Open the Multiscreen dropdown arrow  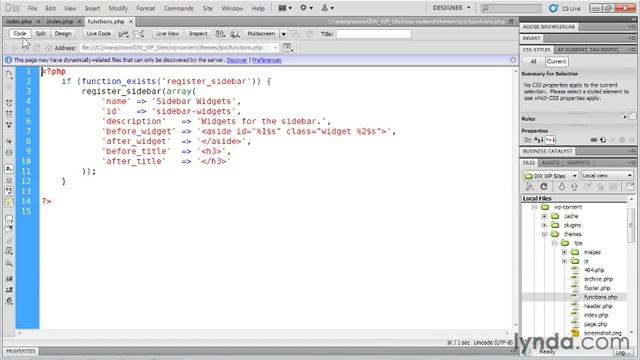pyautogui.click(x=284, y=34)
